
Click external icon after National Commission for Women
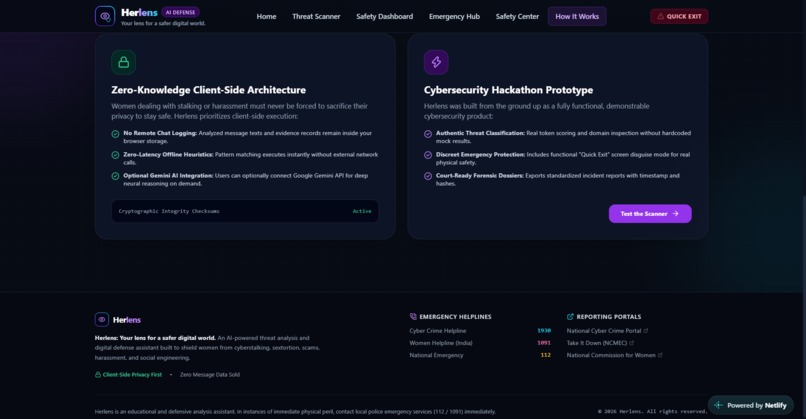coord(661,355)
